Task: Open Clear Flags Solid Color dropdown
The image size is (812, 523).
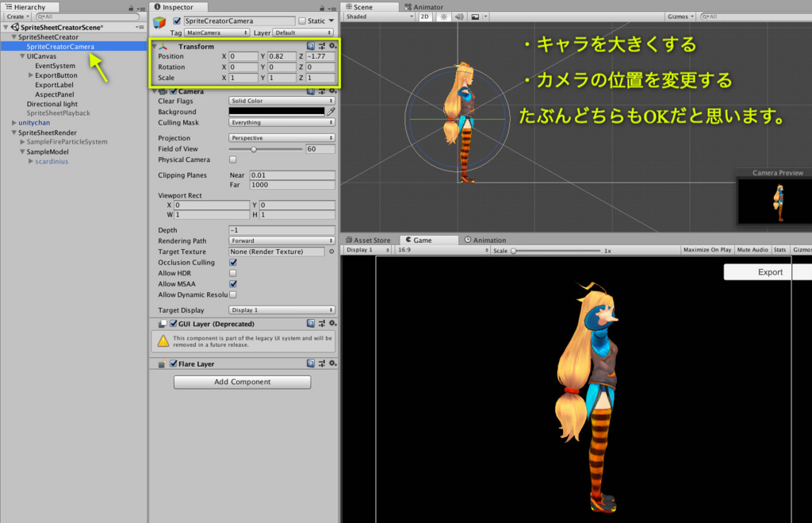Action: tap(282, 101)
